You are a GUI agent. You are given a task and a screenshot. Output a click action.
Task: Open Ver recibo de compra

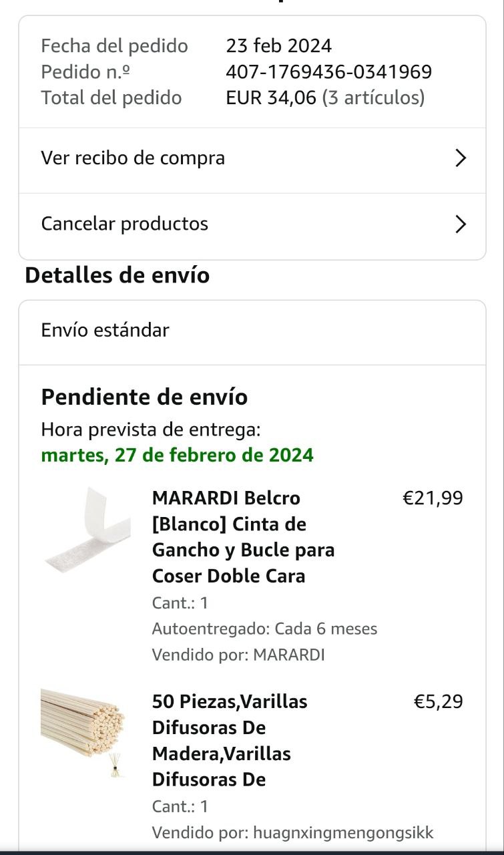point(134,158)
